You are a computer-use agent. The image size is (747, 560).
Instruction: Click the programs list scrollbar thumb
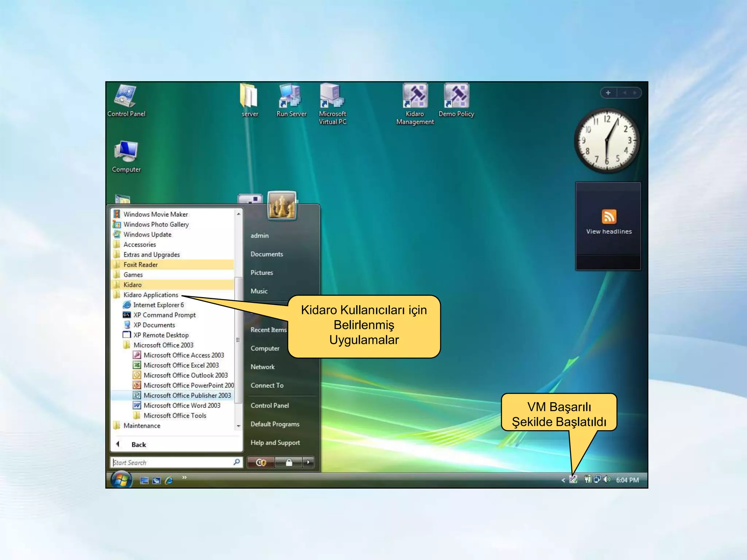[238, 340]
